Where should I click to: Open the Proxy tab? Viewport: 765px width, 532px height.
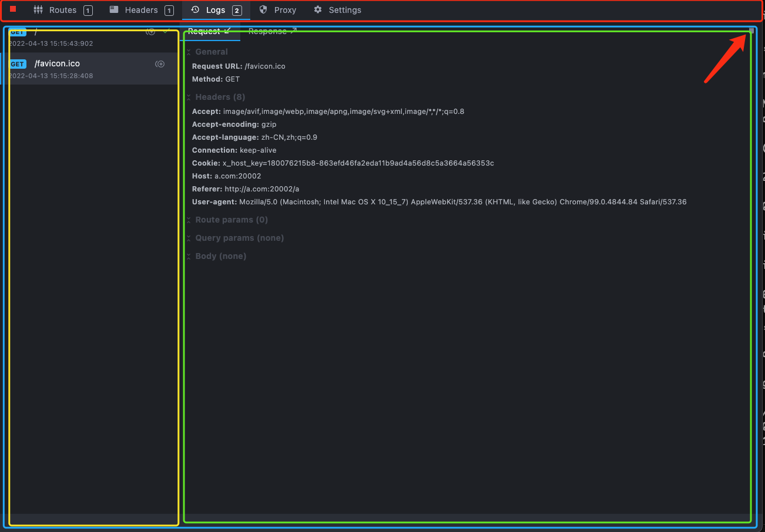pyautogui.click(x=278, y=10)
